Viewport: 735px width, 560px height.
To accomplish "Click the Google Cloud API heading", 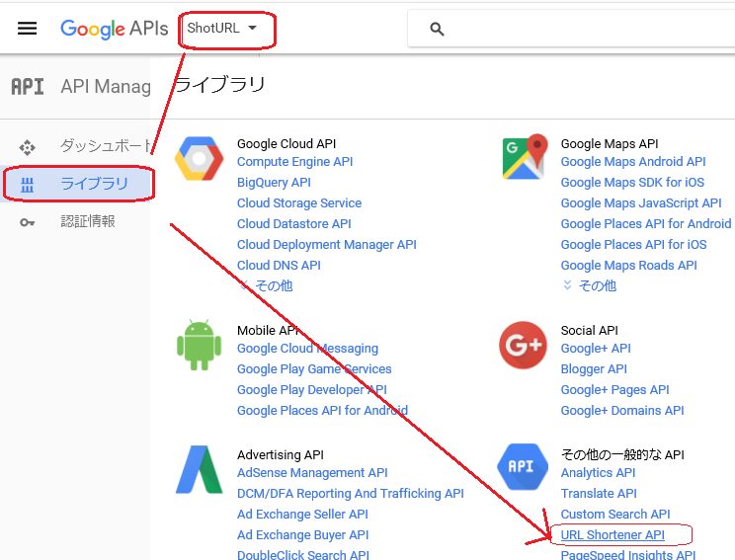I will [286, 144].
